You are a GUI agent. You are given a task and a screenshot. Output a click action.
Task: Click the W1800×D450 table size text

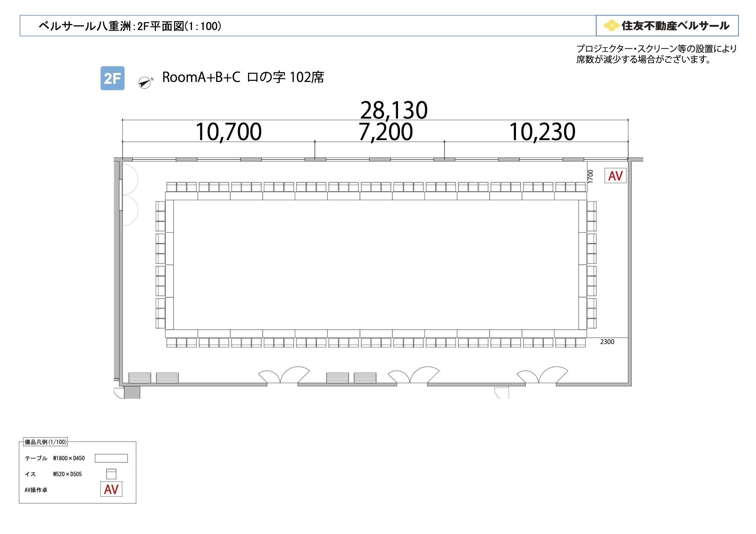[x=69, y=458]
